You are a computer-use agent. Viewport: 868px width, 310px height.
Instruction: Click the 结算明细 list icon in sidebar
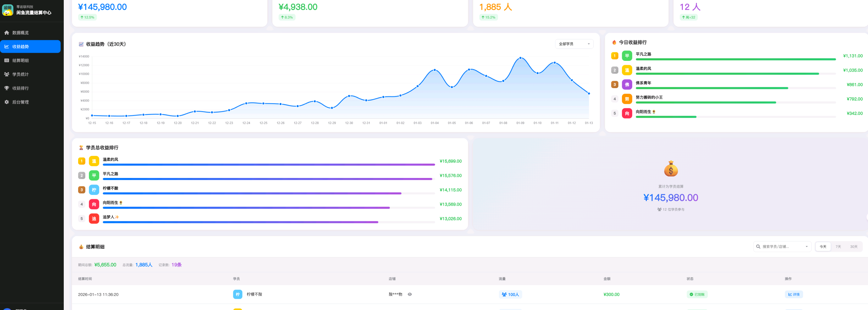pos(7,60)
